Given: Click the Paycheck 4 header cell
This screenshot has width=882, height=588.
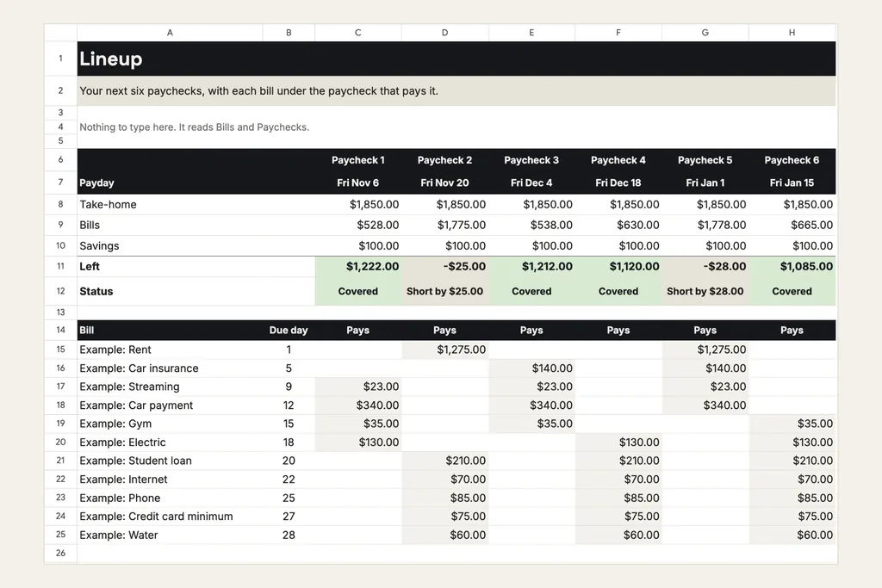Looking at the screenshot, I should [x=618, y=160].
